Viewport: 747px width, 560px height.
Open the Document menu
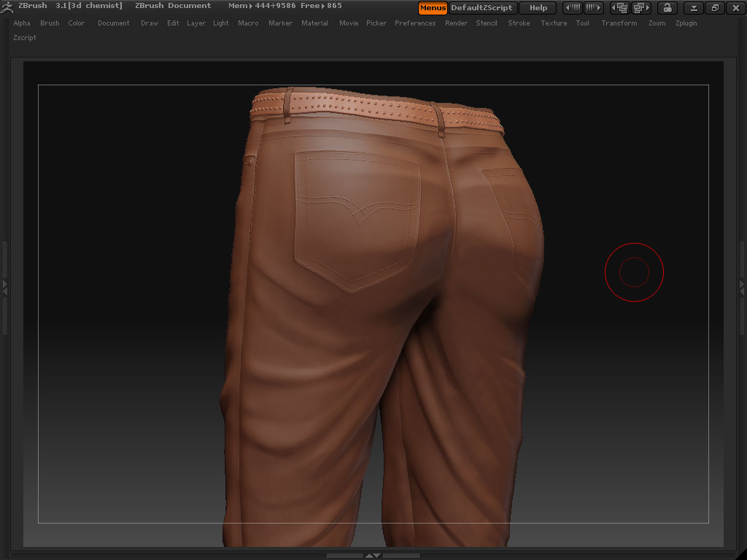tap(113, 23)
